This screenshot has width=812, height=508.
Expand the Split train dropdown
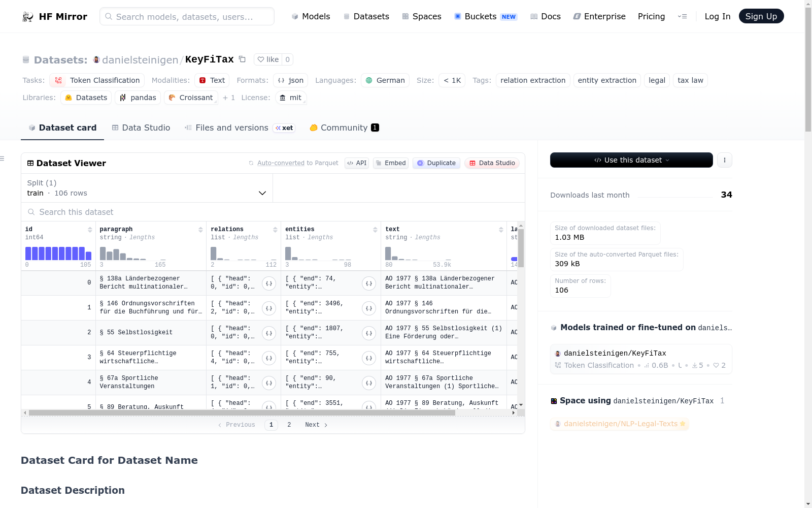(147, 188)
